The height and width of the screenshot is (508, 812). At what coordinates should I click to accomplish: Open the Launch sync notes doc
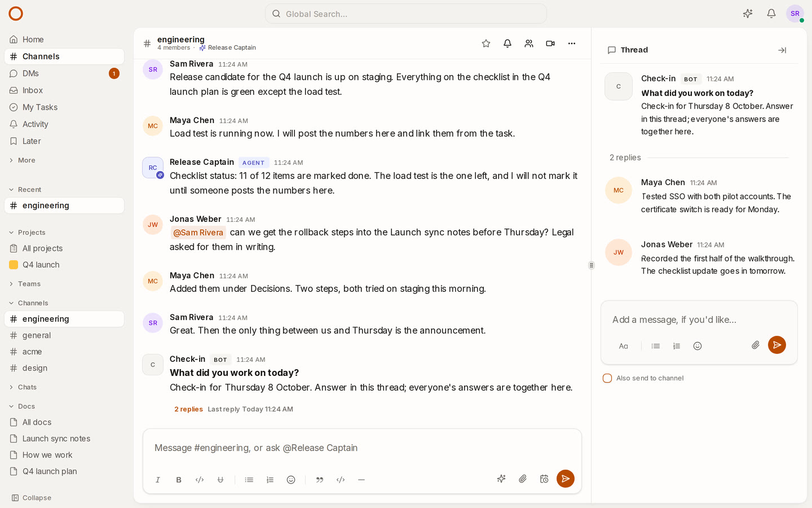tap(64, 439)
